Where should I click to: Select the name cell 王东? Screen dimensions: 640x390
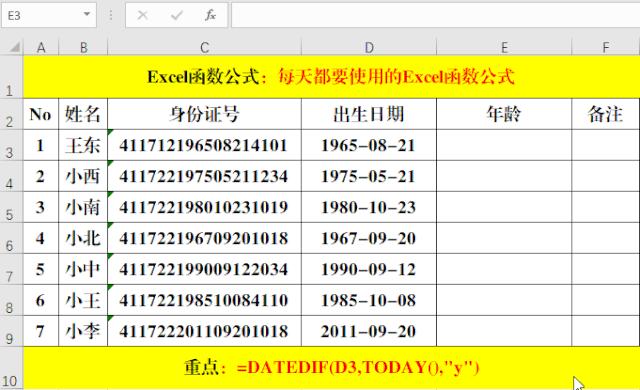pyautogui.click(x=83, y=145)
